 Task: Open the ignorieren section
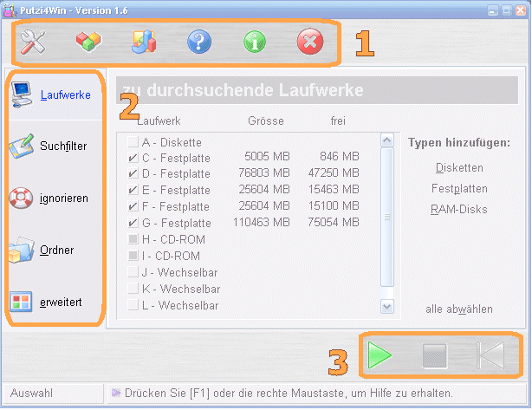[64, 198]
